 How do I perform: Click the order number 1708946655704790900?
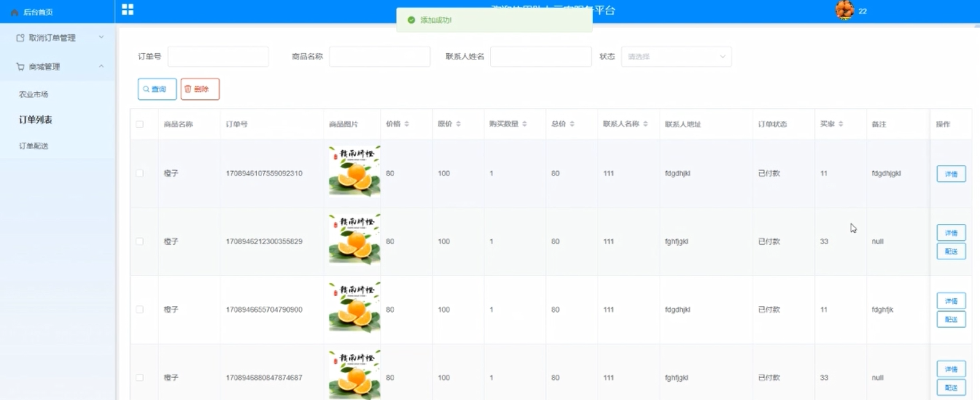click(264, 310)
